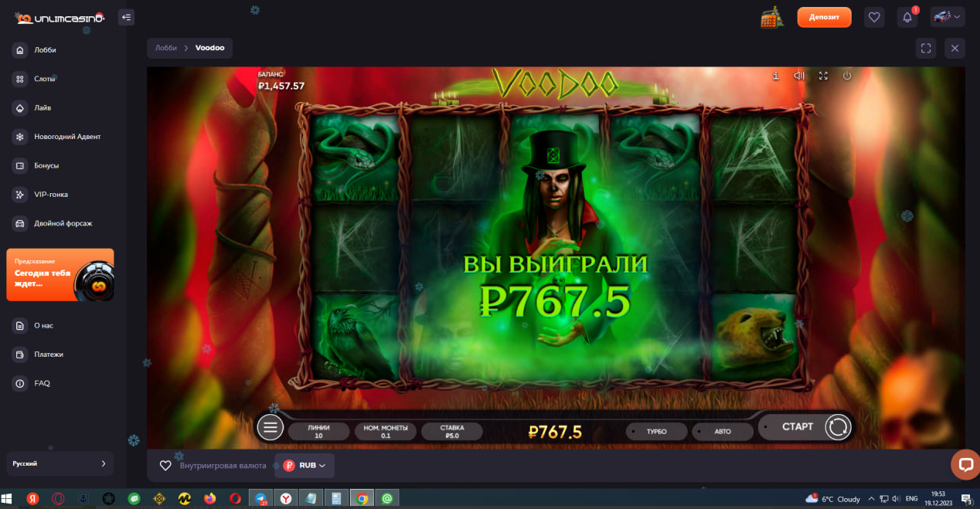The image size is (980, 509).
Task: Open the RUB currency dropdown
Action: pyautogui.click(x=305, y=466)
